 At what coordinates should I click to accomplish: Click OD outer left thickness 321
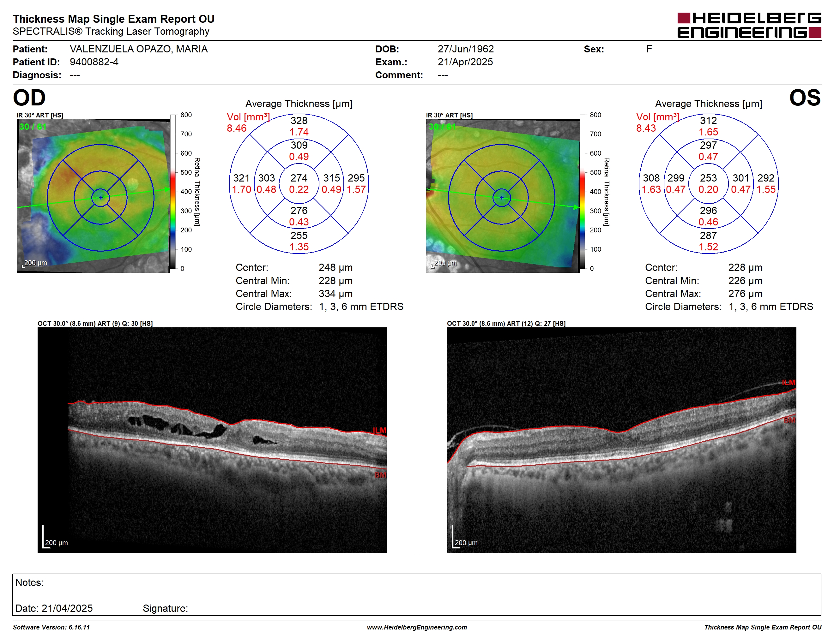click(242, 178)
